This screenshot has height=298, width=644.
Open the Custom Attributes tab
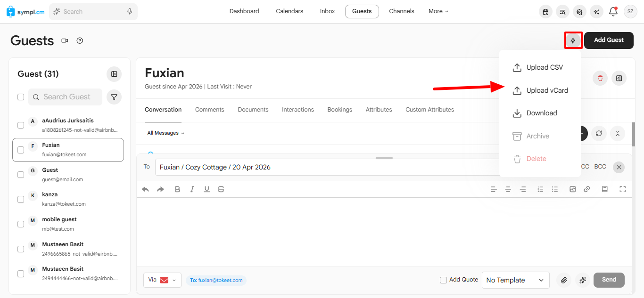pos(430,110)
